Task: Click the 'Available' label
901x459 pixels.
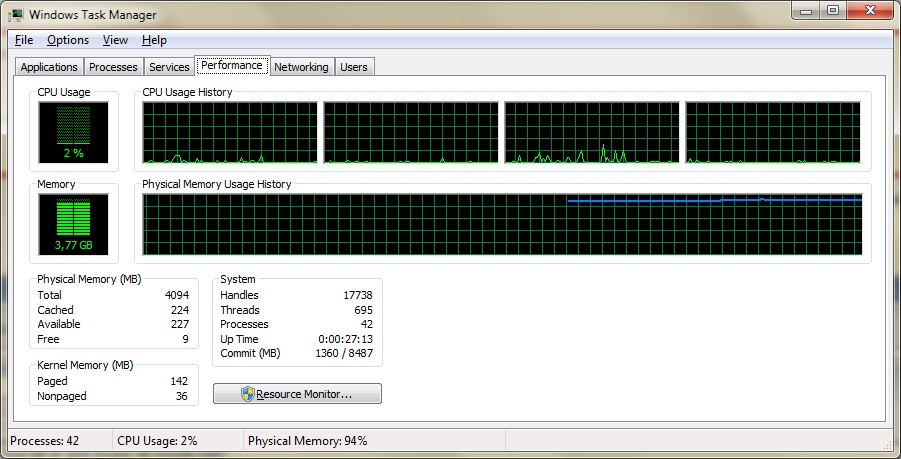Action: 59,324
